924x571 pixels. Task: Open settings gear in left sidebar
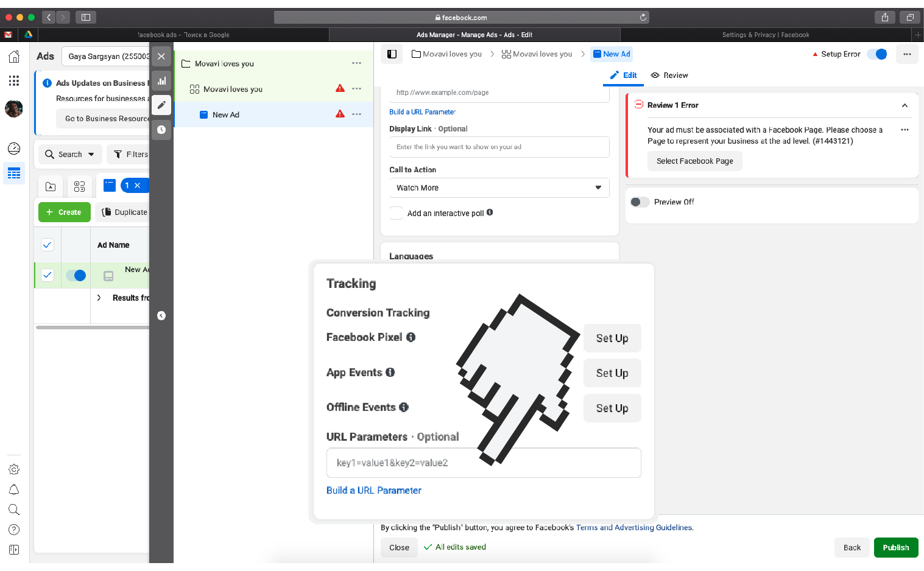click(x=14, y=469)
